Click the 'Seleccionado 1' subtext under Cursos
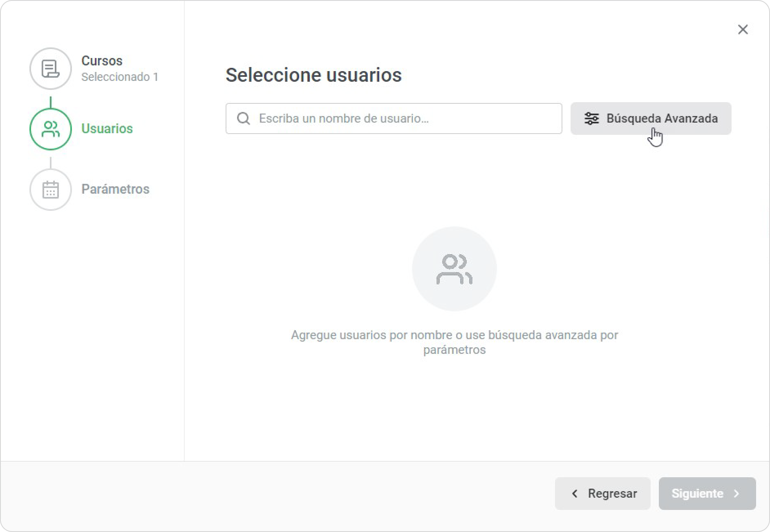 (120, 77)
